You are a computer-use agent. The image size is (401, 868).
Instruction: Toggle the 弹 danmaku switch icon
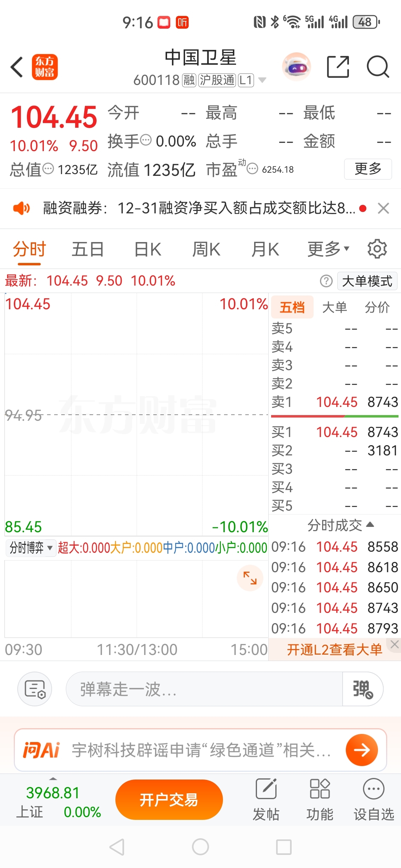click(x=363, y=689)
